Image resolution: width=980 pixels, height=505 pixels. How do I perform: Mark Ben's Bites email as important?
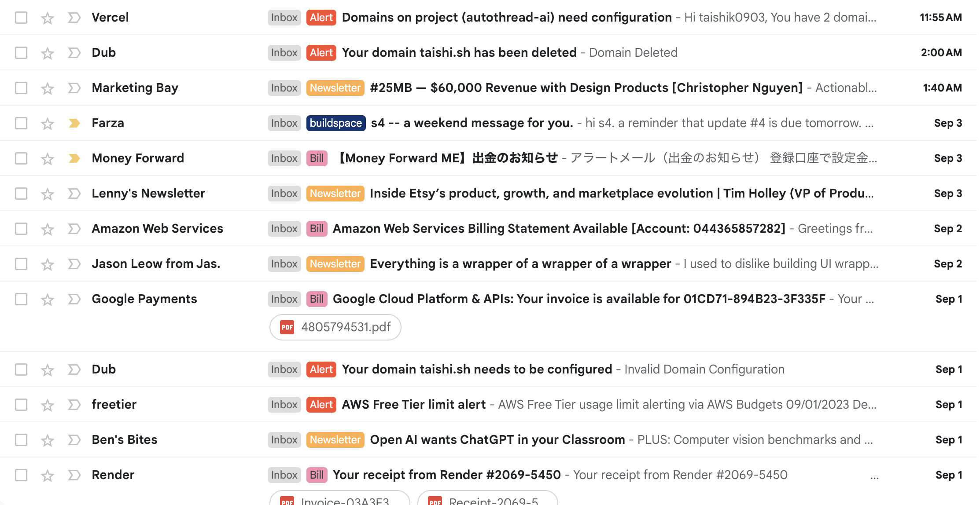(74, 440)
